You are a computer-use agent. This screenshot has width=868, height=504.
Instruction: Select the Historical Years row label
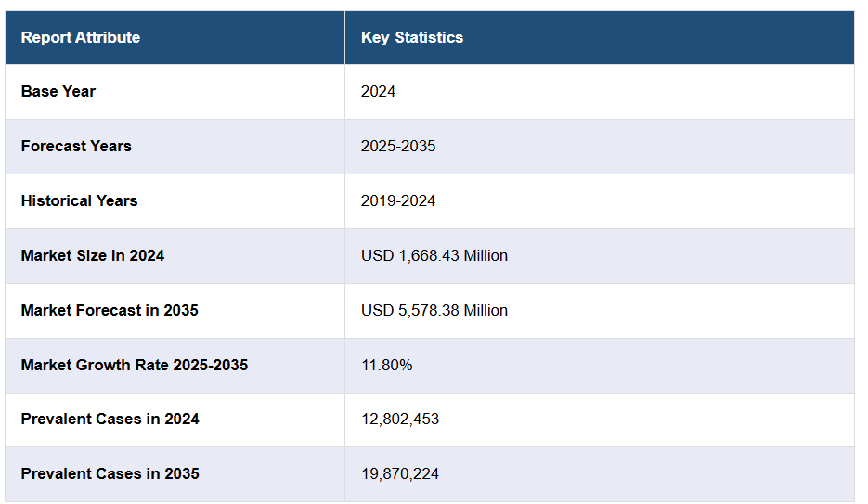pyautogui.click(x=79, y=200)
